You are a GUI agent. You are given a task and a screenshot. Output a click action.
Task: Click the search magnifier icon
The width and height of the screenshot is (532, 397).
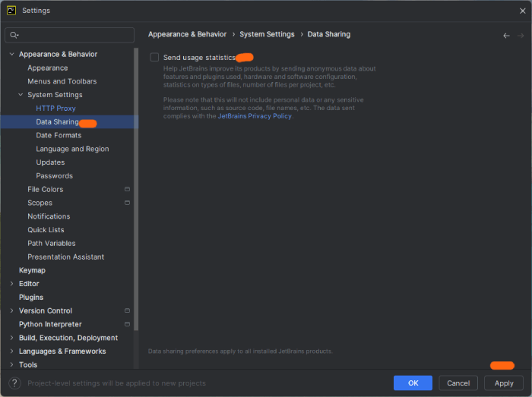(x=14, y=35)
